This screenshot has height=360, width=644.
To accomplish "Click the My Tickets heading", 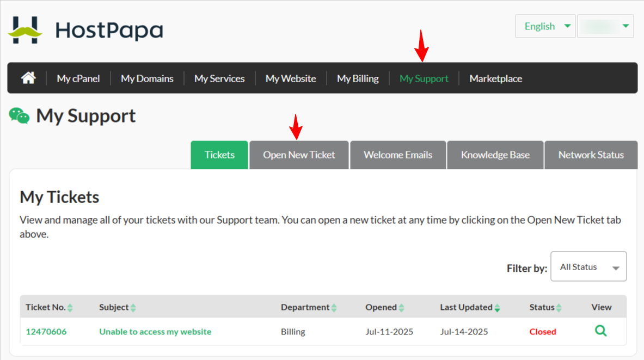I will (x=59, y=197).
